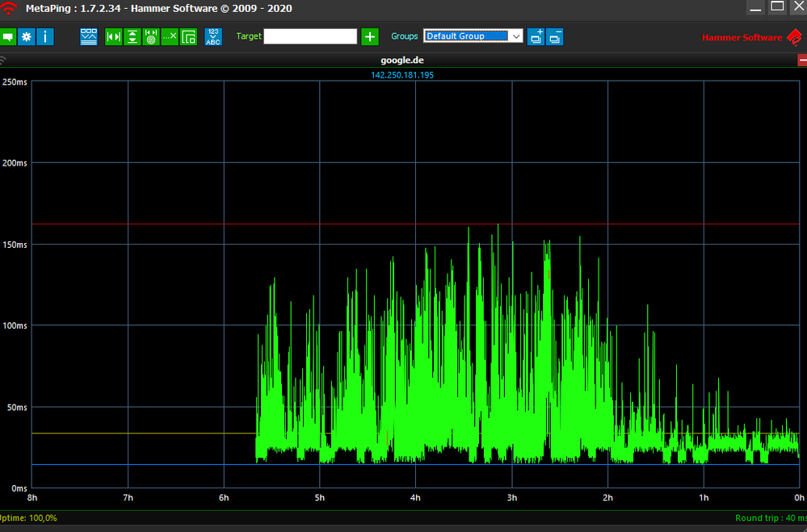
Task: Click the green speech bubble icon
Action: 8,37
